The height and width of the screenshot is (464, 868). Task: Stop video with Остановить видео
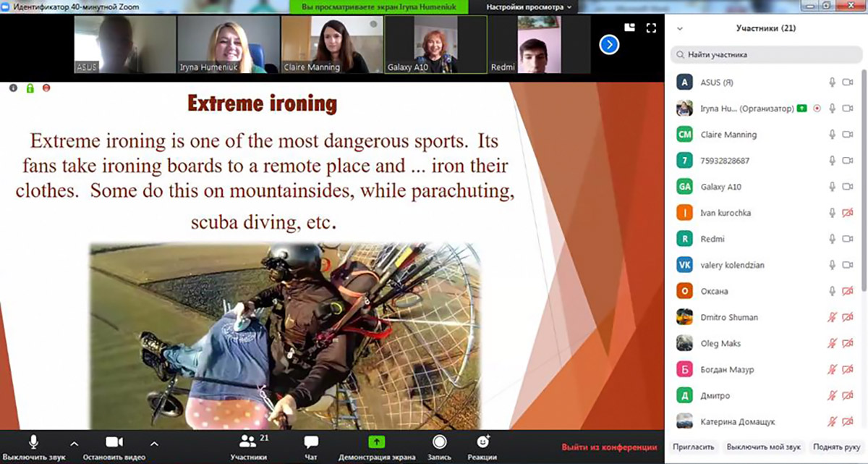pos(114,442)
